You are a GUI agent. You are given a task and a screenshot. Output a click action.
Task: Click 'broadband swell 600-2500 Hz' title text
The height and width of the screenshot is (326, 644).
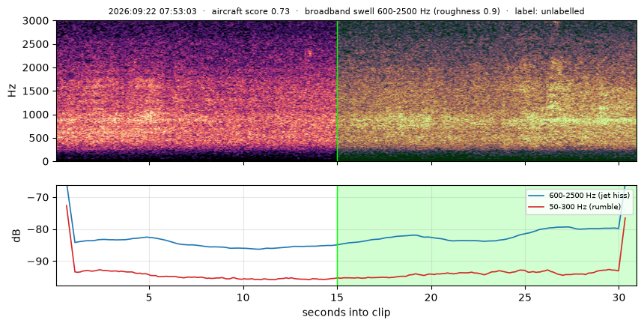tap(369, 11)
